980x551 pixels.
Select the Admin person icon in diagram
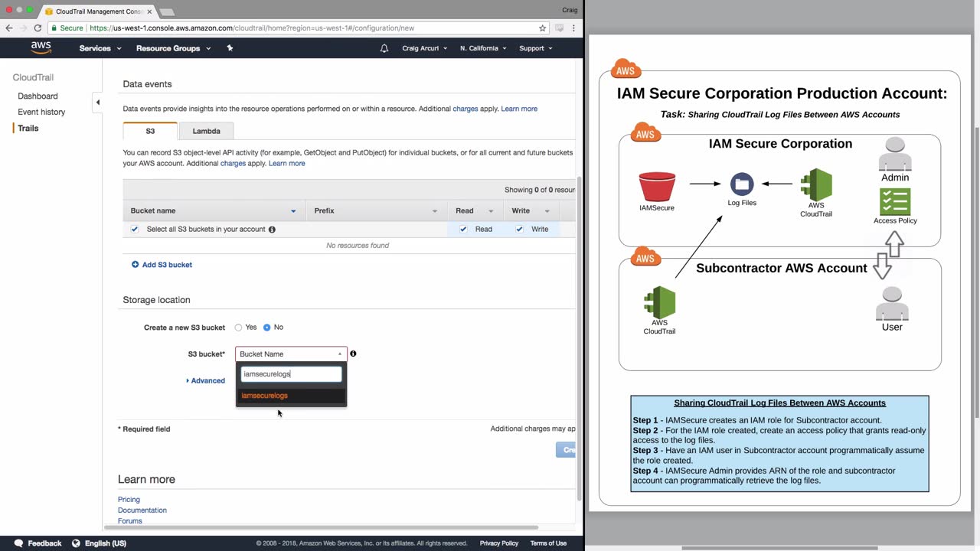[x=895, y=155]
